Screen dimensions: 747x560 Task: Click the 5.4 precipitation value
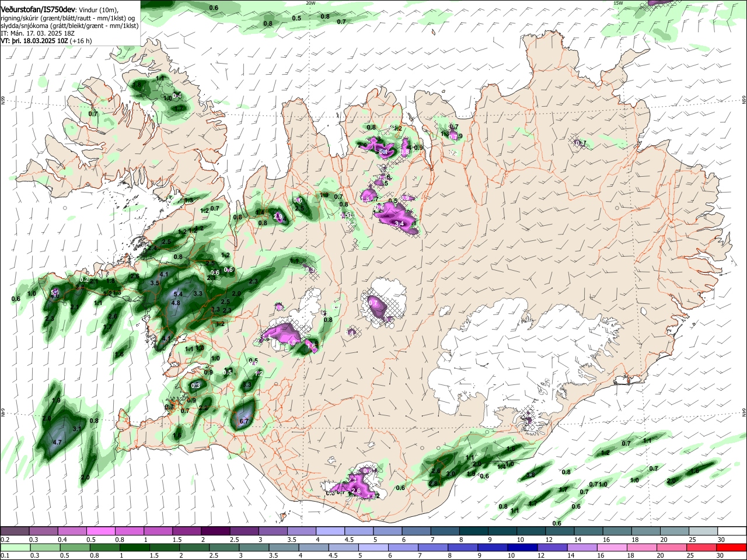tap(179, 294)
